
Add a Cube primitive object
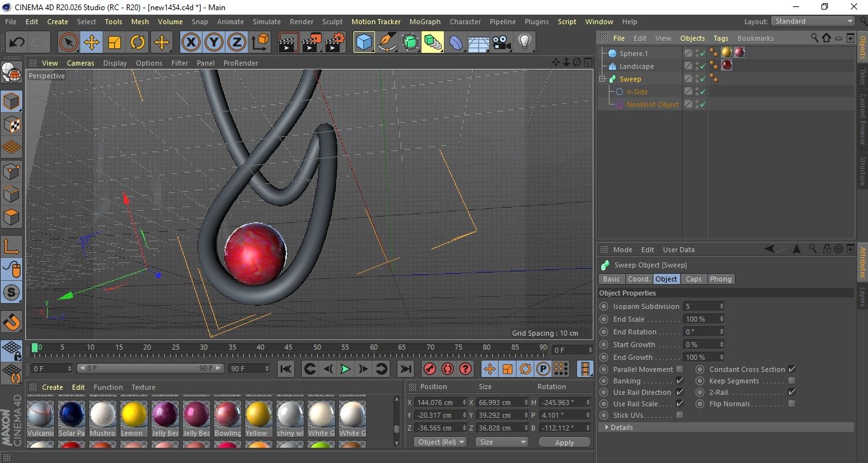point(364,43)
